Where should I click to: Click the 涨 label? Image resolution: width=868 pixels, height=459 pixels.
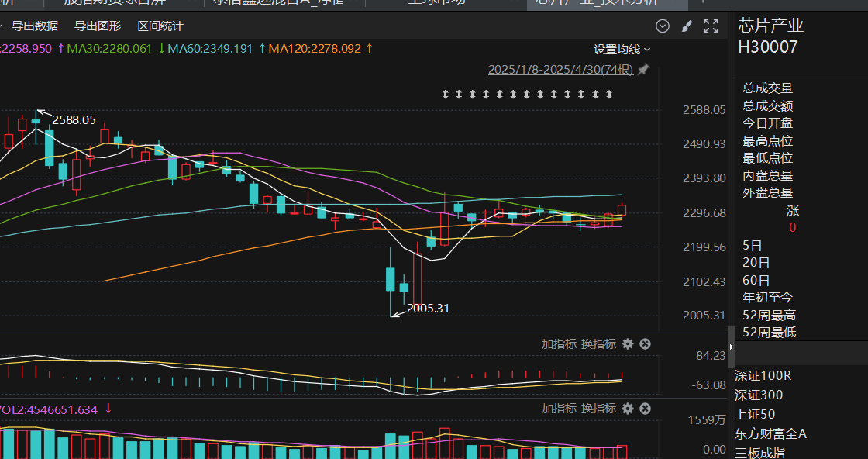(x=793, y=210)
